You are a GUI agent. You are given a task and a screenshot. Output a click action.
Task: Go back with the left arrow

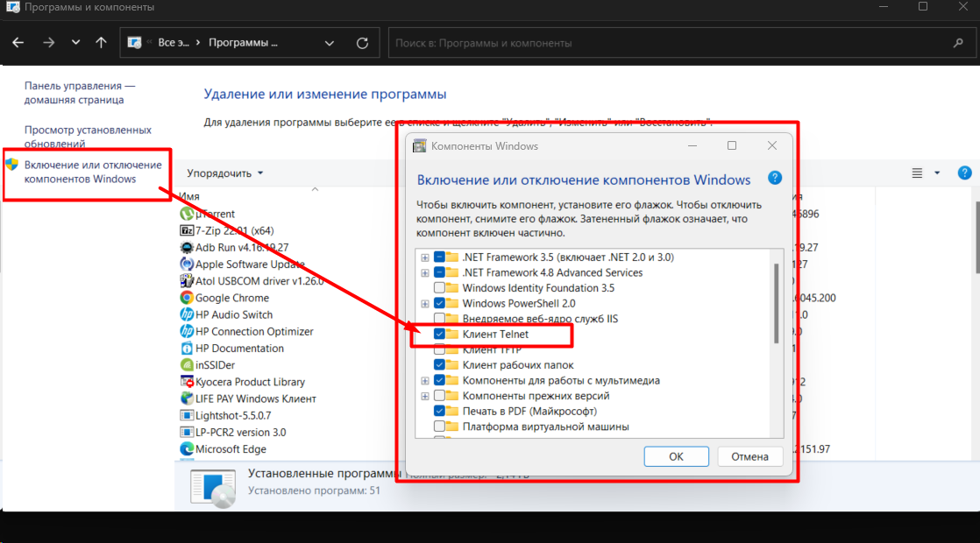click(x=18, y=43)
